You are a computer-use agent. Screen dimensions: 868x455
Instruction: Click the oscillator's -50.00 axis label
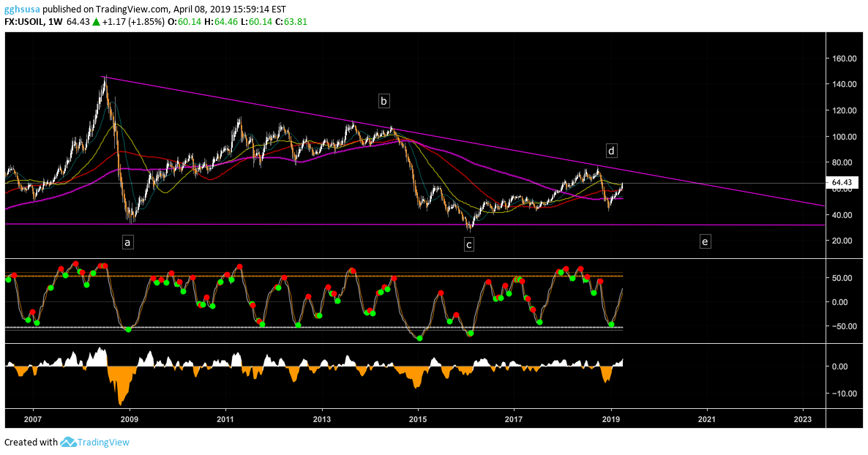point(844,326)
